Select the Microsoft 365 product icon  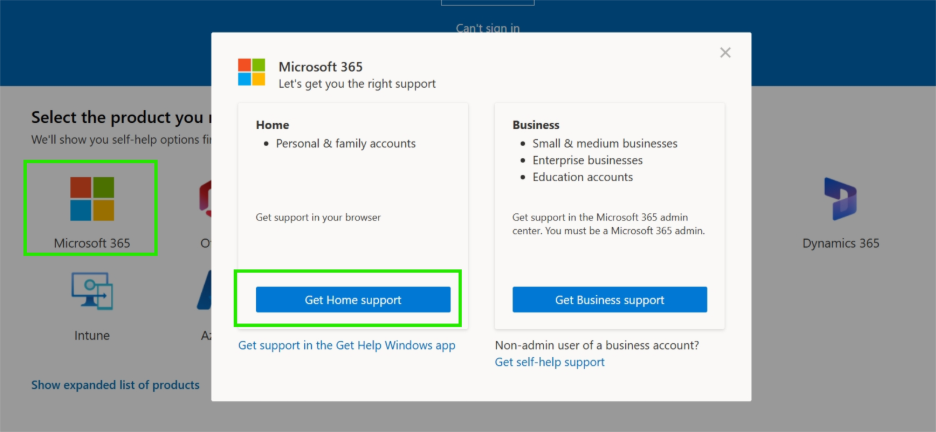(92, 199)
